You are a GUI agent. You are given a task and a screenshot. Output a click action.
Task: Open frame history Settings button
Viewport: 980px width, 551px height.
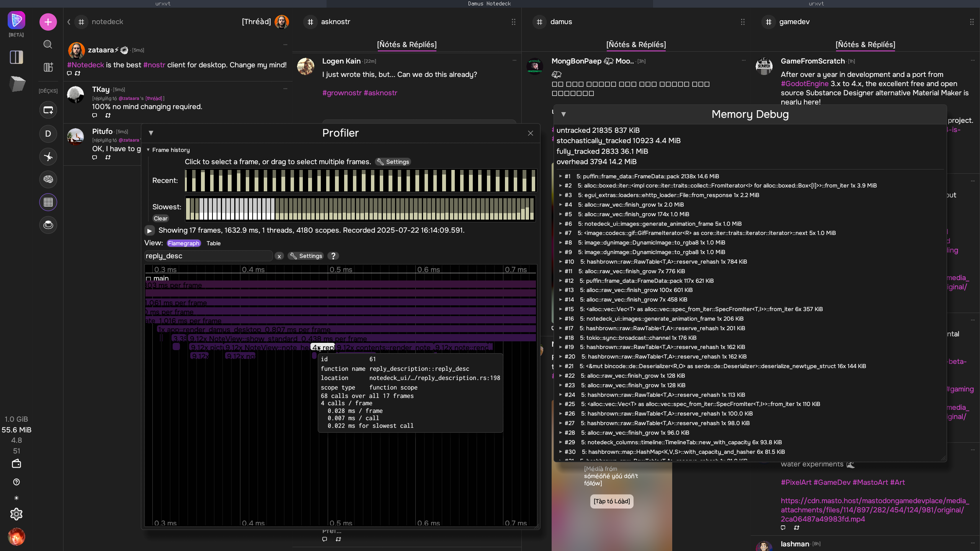(x=393, y=162)
